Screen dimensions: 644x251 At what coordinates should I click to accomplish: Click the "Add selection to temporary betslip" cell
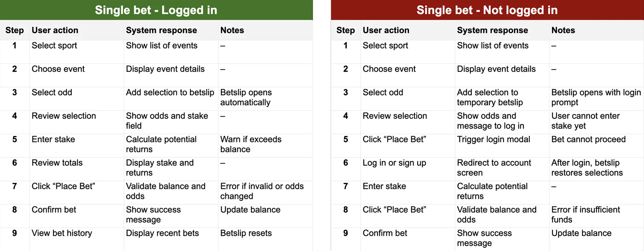(x=490, y=97)
